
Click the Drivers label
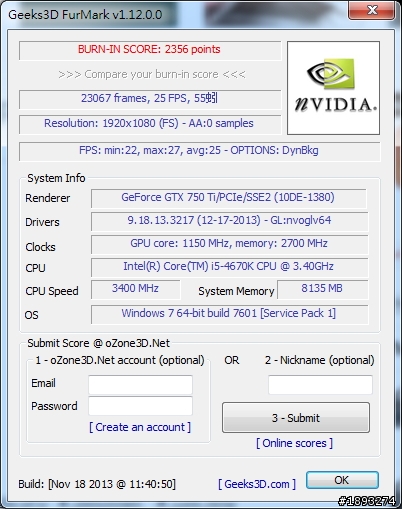coord(42,222)
